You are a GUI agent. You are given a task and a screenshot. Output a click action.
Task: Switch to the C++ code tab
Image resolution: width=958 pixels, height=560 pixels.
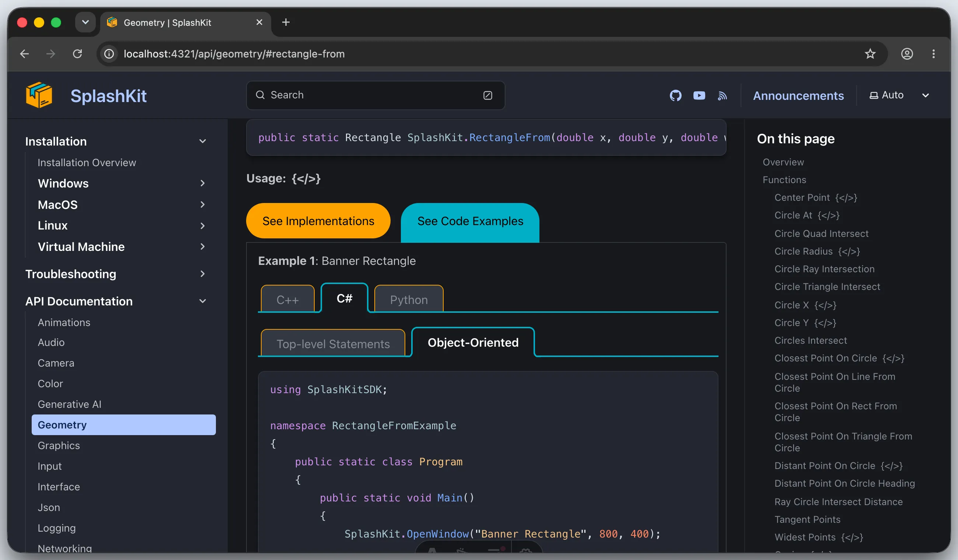(288, 300)
